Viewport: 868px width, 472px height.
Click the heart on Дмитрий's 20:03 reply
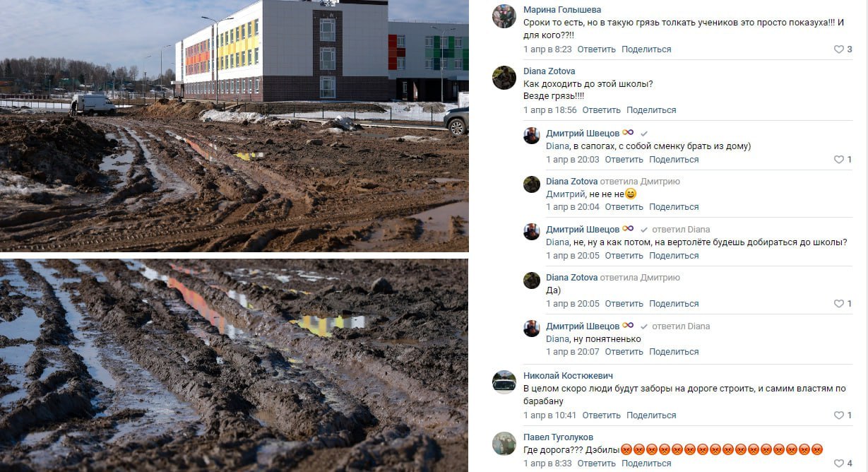click(x=839, y=160)
